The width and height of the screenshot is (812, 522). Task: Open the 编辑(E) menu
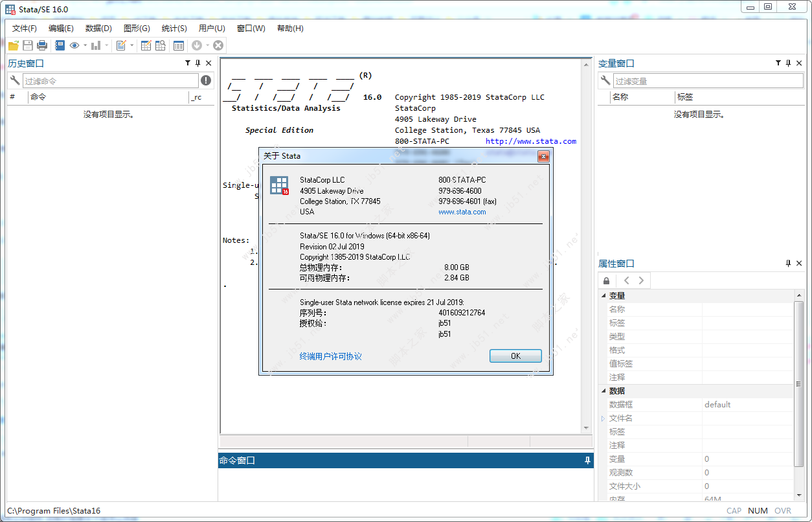pyautogui.click(x=61, y=28)
